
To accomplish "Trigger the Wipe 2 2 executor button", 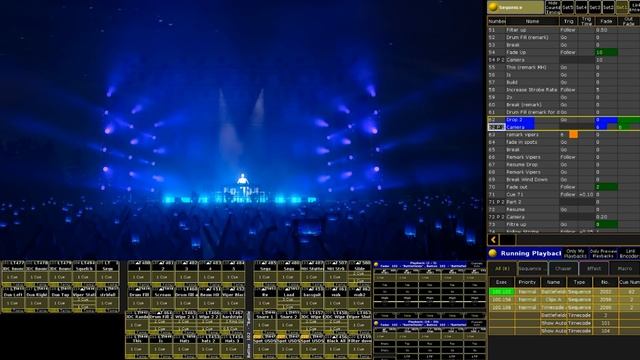I will 208,322.
